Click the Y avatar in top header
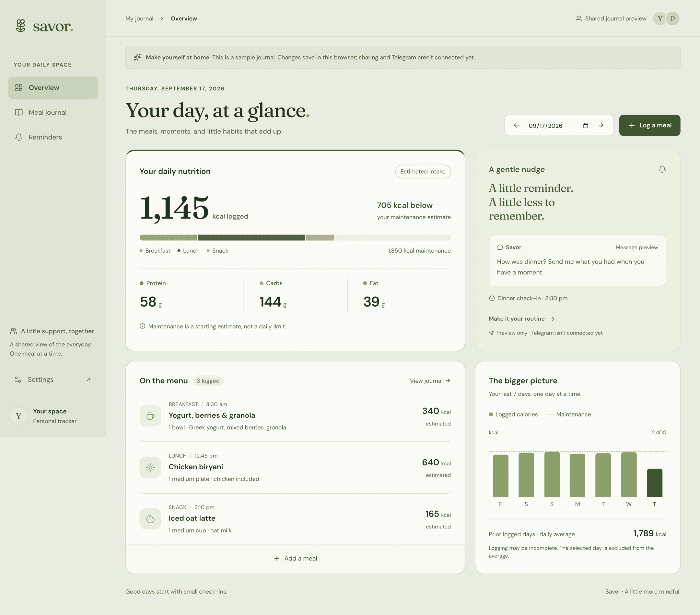Screen dimensions: 700x615 pyautogui.click(x=659, y=18)
